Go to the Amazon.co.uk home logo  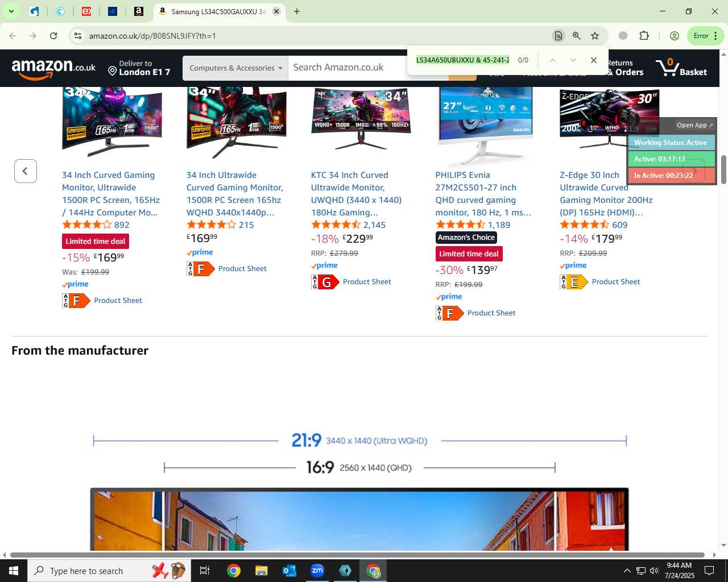(x=53, y=68)
